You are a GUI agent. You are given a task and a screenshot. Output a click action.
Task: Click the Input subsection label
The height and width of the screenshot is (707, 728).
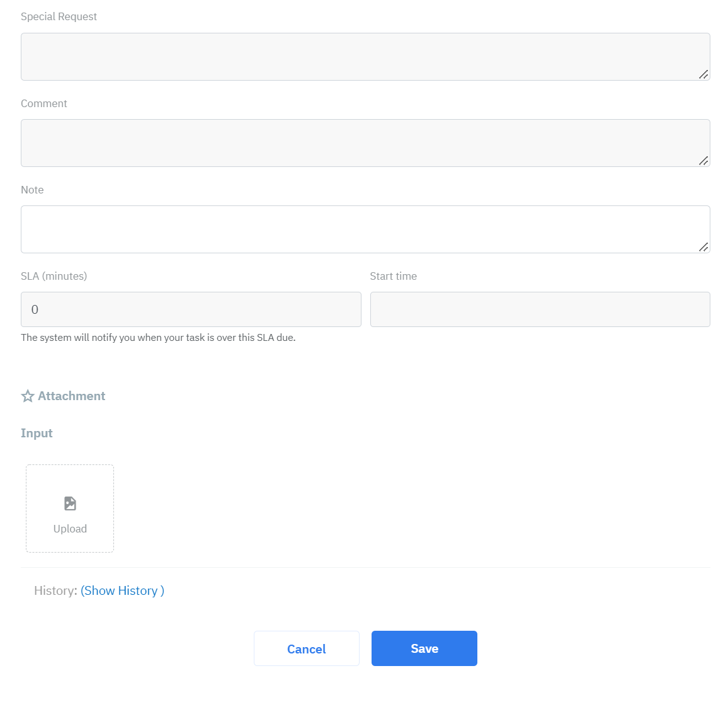coord(37,433)
